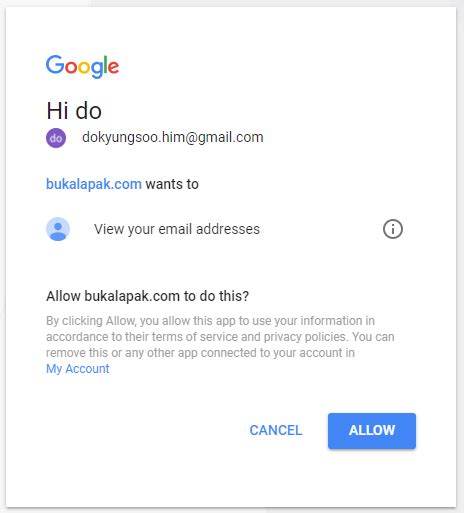The image size is (464, 513).
Task: Click the blue person permission icon
Action: coord(58,229)
